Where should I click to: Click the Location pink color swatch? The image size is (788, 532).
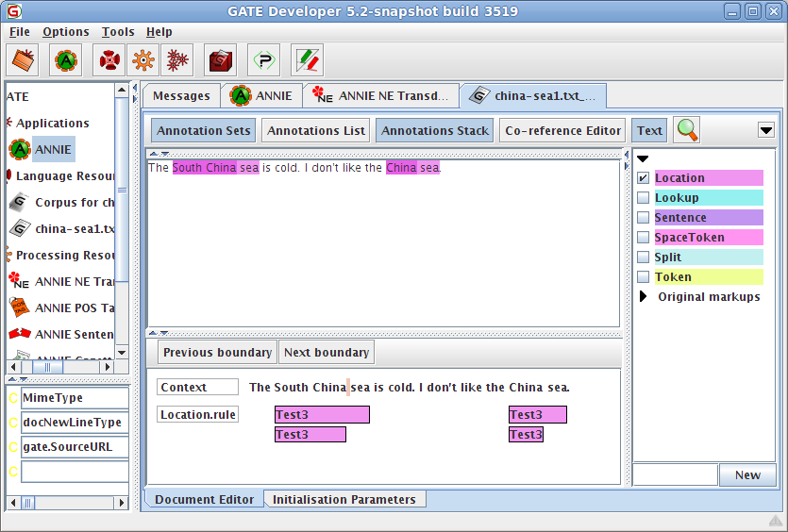point(709,178)
